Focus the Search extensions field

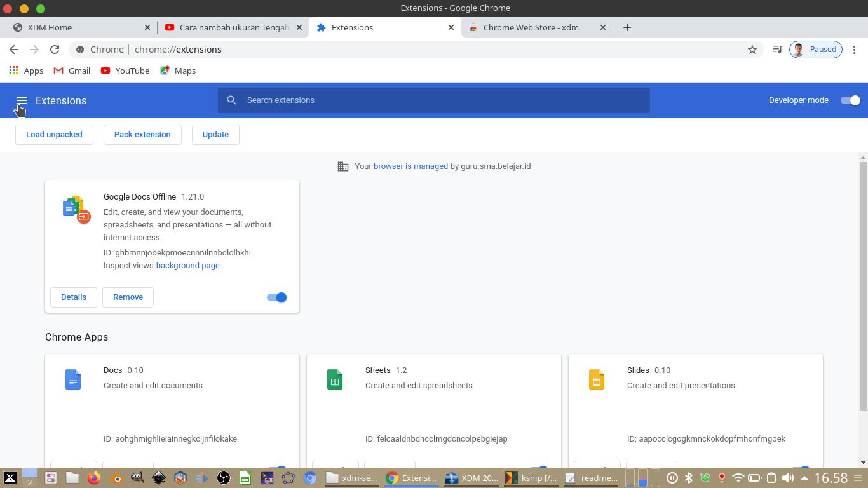click(434, 100)
